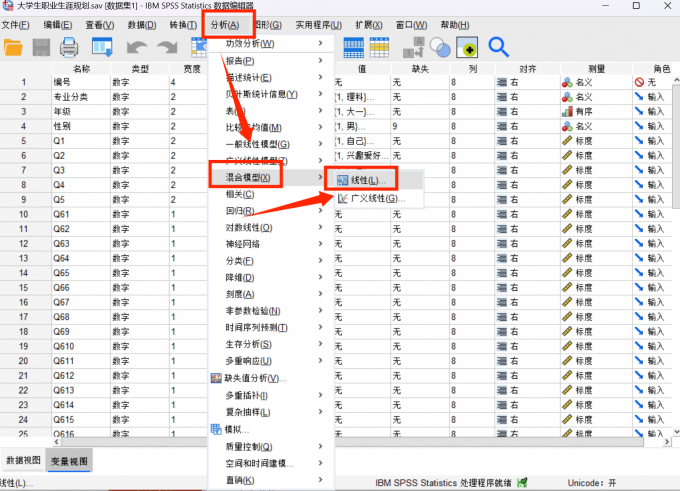
Task: Click the Undo arrow icon
Action: [137, 47]
